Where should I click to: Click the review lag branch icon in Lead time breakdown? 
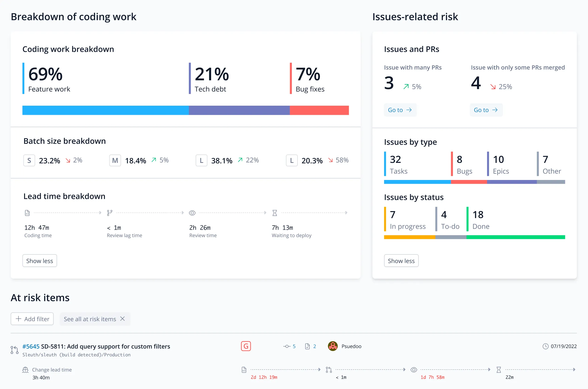(110, 213)
